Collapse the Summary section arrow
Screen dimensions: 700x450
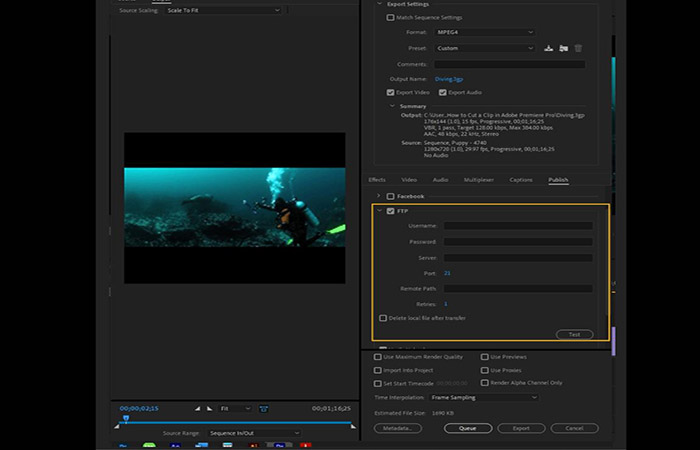pos(392,106)
